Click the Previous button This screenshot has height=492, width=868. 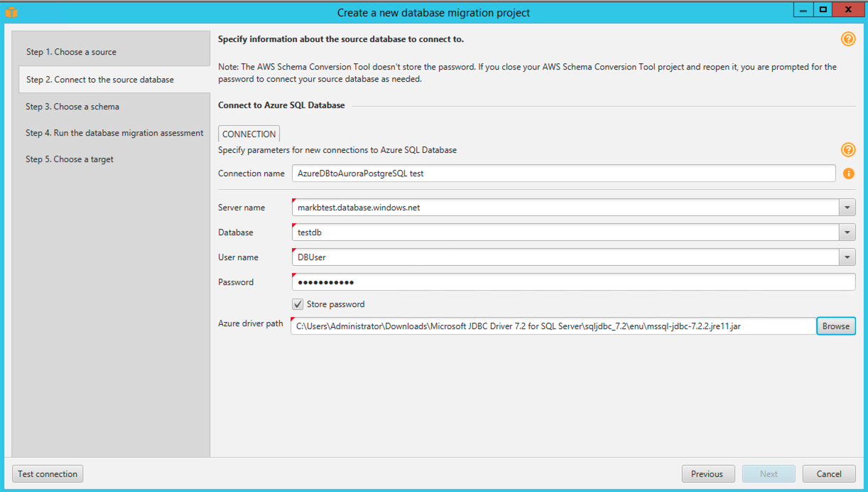tap(708, 474)
